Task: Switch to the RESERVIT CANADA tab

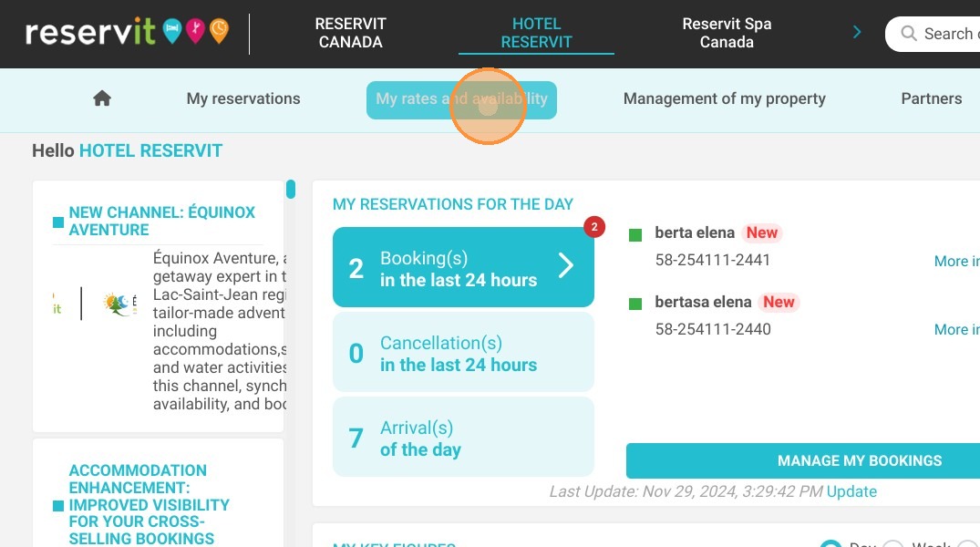Action: (351, 33)
